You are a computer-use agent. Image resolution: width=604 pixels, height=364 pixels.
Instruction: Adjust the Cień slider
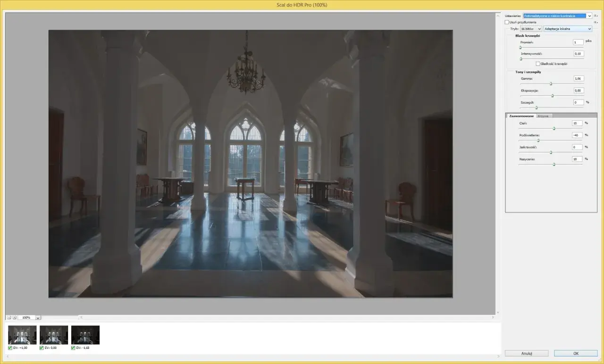pos(554,128)
